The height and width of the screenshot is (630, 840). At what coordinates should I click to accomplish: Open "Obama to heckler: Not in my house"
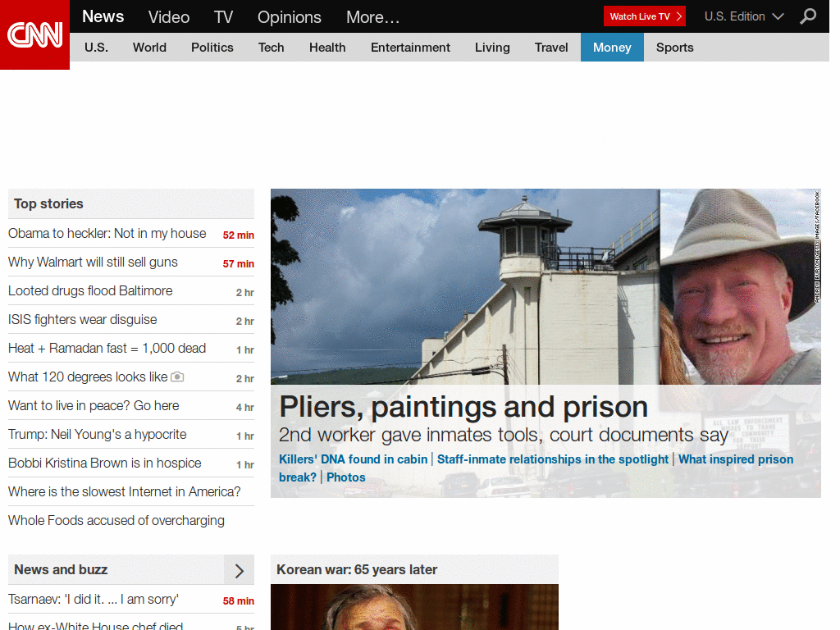click(107, 233)
